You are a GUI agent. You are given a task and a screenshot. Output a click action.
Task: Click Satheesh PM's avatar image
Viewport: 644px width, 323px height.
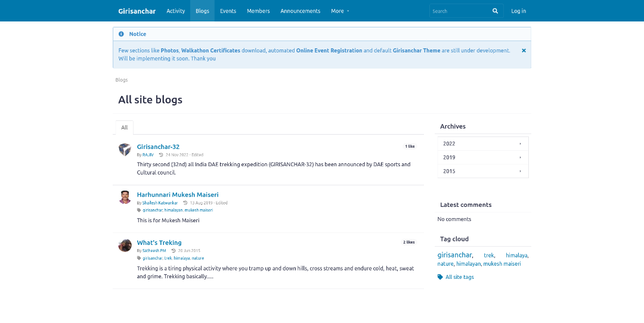(x=125, y=246)
